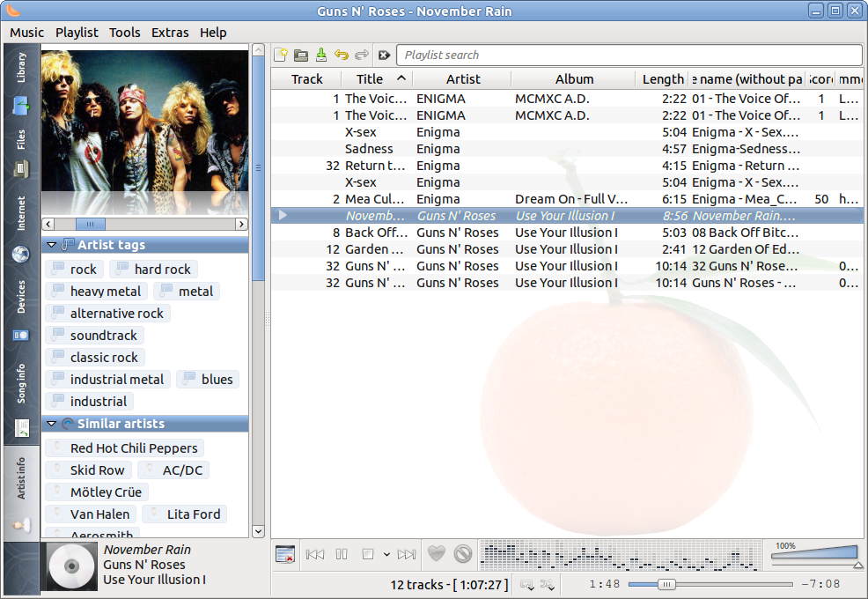Viewport: 868px width, 599px height.
Task: Click the CD cover icon for November Rain
Action: coord(71,566)
